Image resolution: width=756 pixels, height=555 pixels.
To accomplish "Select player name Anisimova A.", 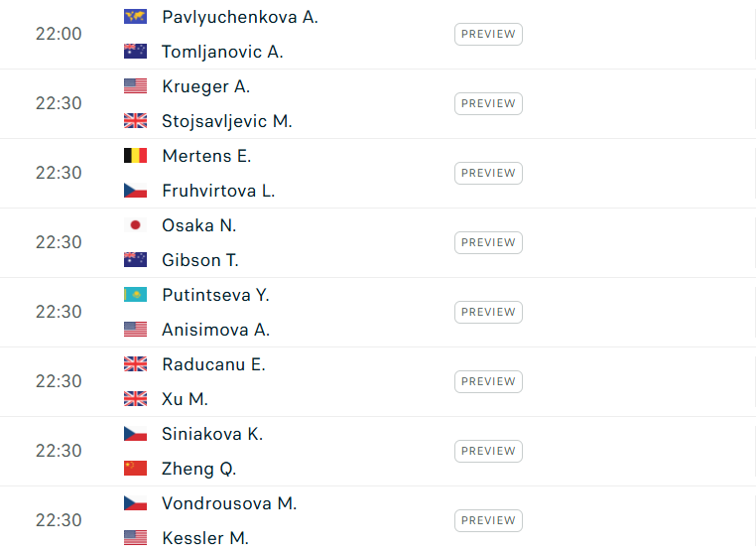I will (x=216, y=330).
